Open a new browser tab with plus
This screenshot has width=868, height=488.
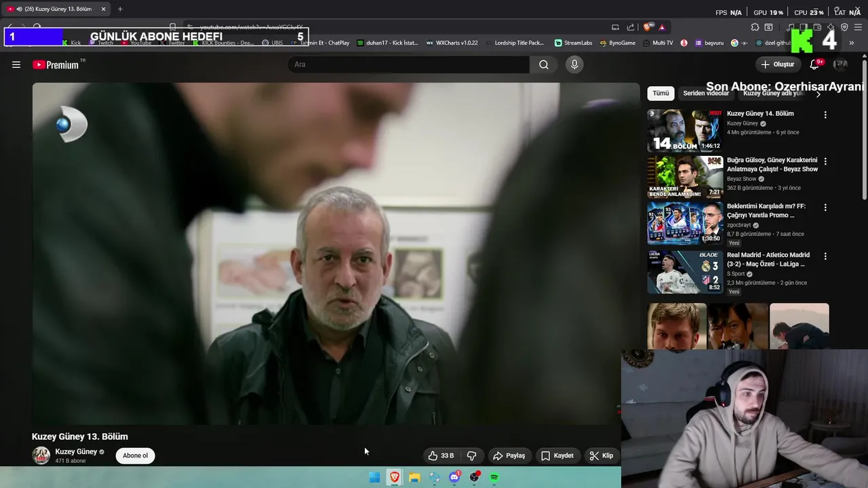[120, 9]
